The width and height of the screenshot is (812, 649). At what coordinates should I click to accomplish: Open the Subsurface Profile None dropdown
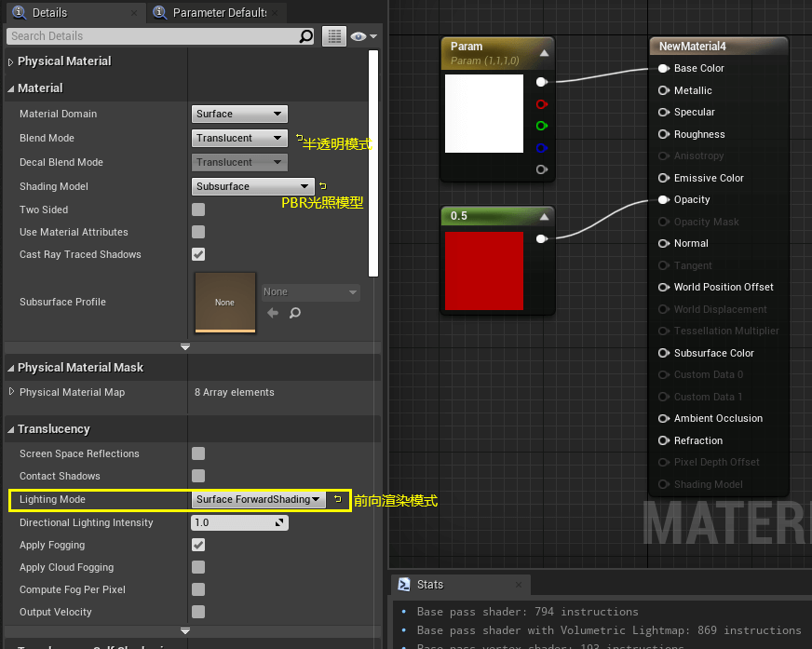(310, 292)
